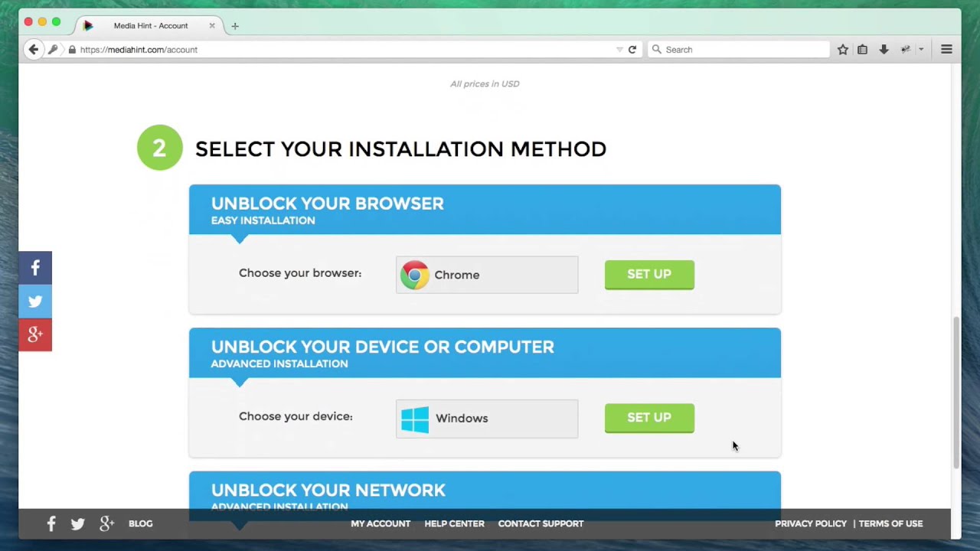The image size is (980, 551).
Task: Click the Twitter share button in sidebar
Action: [35, 301]
